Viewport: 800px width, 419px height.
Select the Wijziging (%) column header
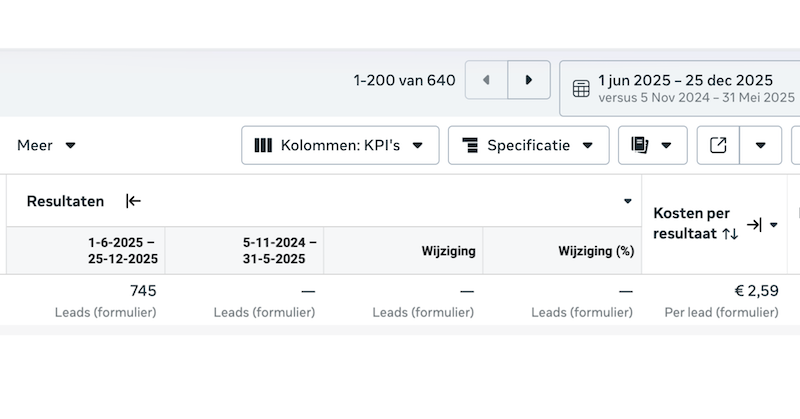tap(596, 251)
